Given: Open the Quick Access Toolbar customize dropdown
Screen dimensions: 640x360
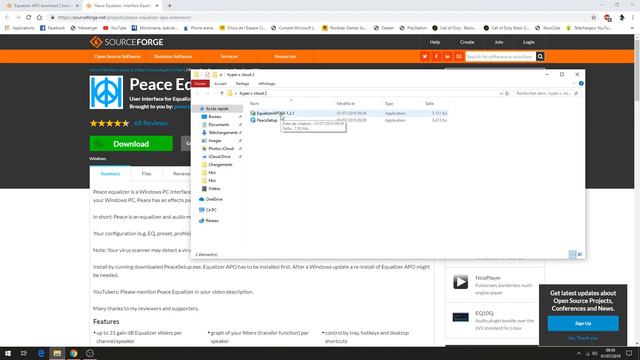Looking at the screenshot, I should [x=221, y=75].
